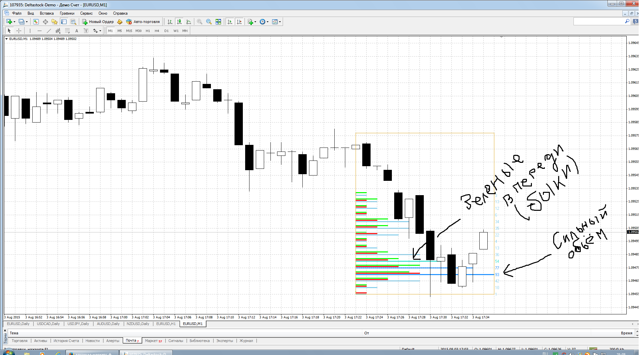
Task: Open the Navigator favorites-folder icon
Action: pyautogui.click(x=55, y=22)
